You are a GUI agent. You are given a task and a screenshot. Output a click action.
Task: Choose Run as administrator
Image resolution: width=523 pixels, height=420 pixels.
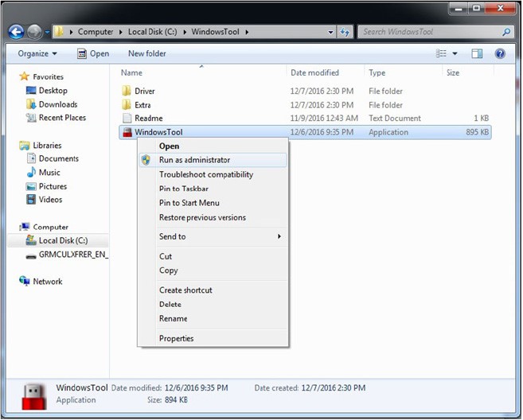point(213,160)
